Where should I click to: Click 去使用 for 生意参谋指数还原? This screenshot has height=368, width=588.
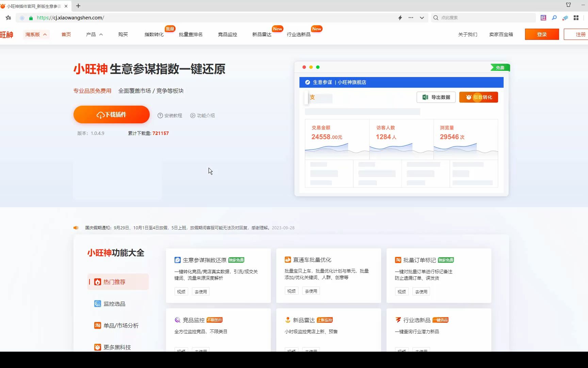pos(201,292)
